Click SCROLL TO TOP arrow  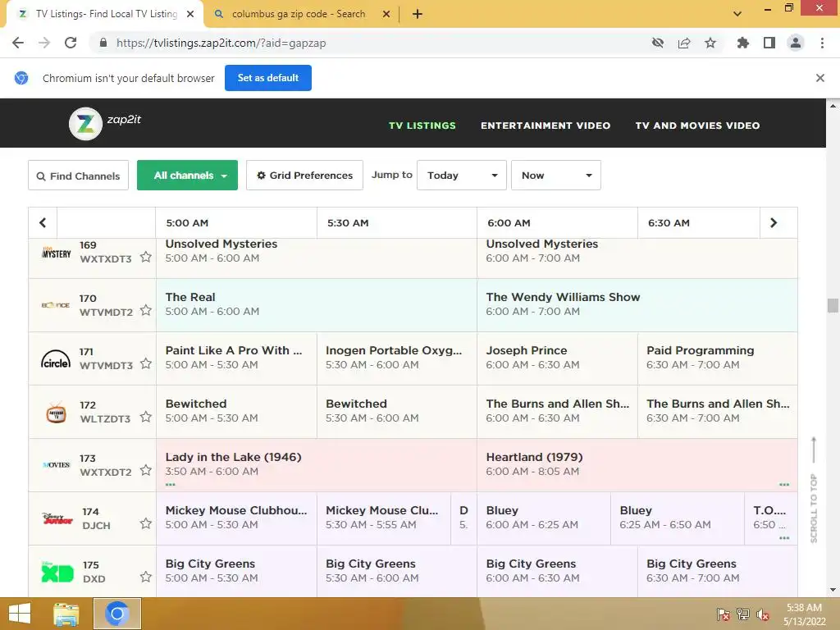(813, 490)
